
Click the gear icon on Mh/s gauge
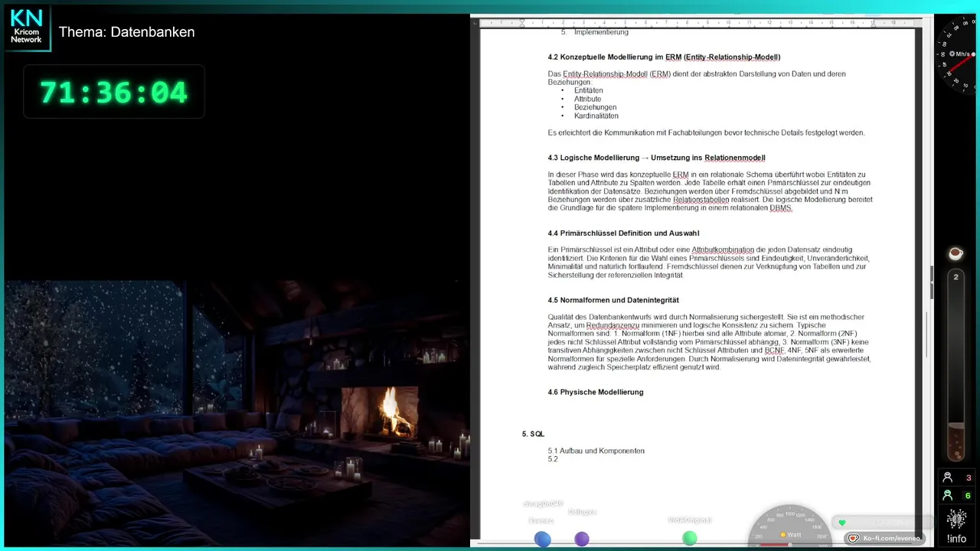[x=951, y=54]
